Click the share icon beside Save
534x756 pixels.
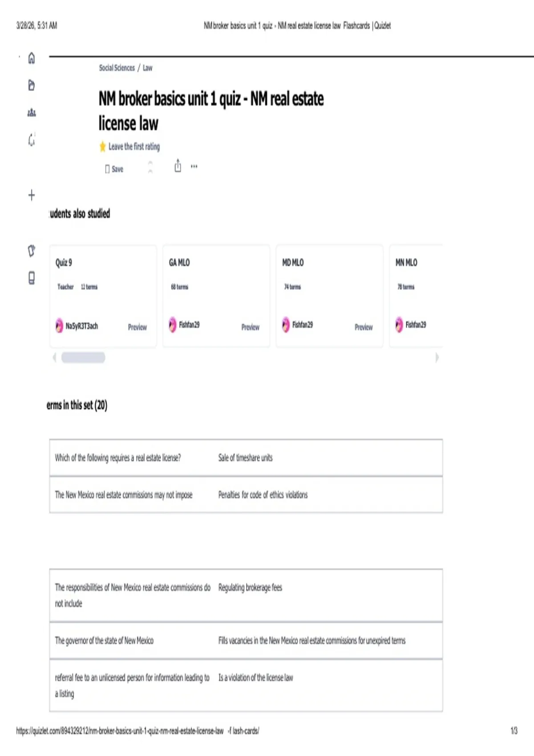click(178, 166)
